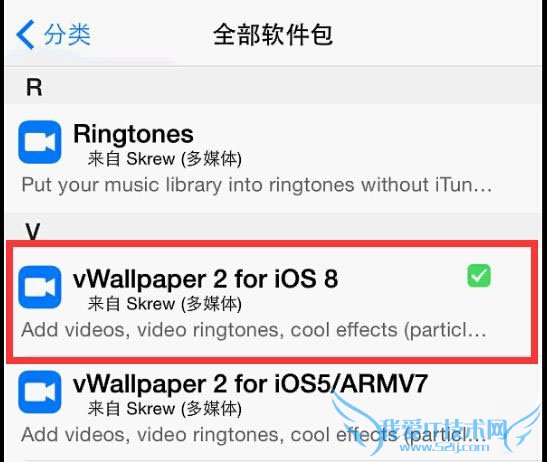Tap vWallpaper 2 for iOS 8 icon
Image resolution: width=547 pixels, height=462 pixels.
coord(40,287)
